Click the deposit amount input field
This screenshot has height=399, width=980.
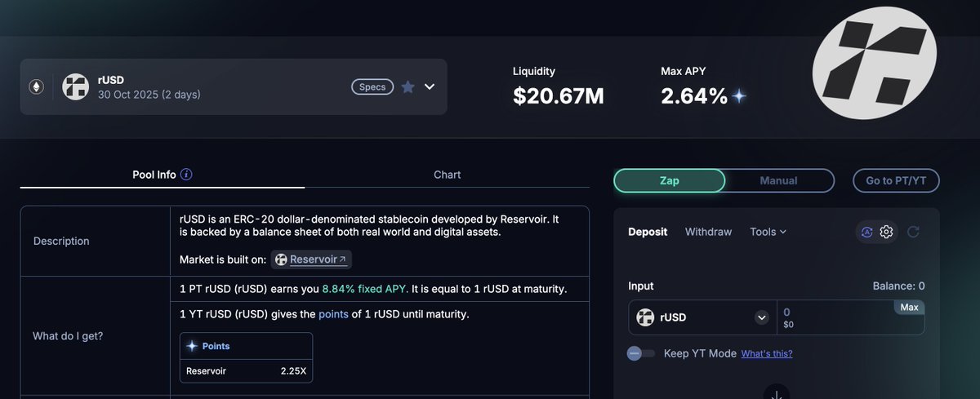coord(849,317)
